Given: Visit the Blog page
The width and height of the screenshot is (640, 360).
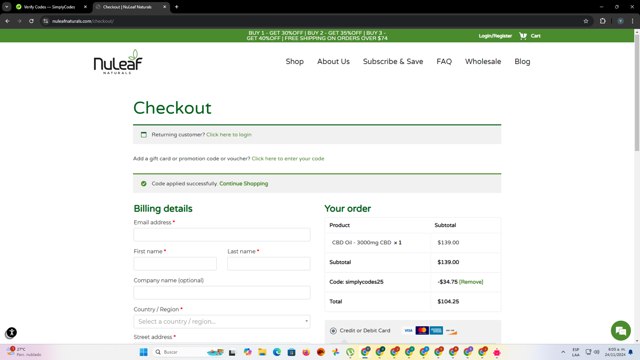Looking at the screenshot, I should (522, 62).
